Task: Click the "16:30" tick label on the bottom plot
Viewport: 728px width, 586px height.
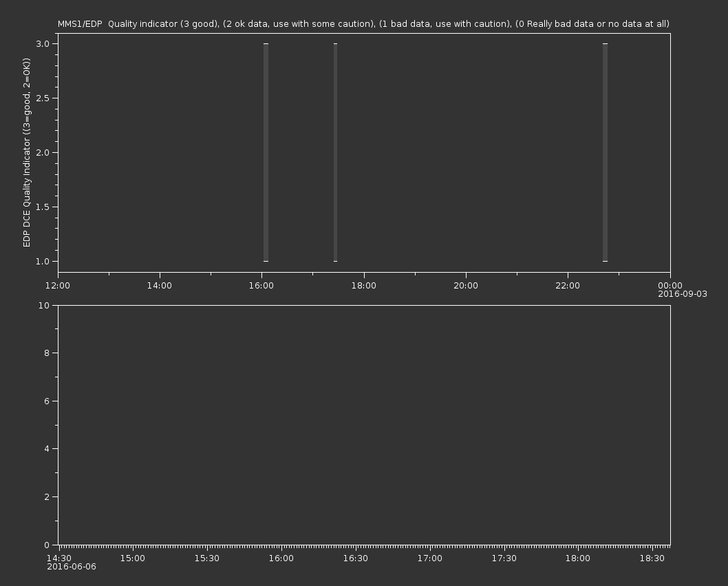Action: pyautogui.click(x=356, y=558)
